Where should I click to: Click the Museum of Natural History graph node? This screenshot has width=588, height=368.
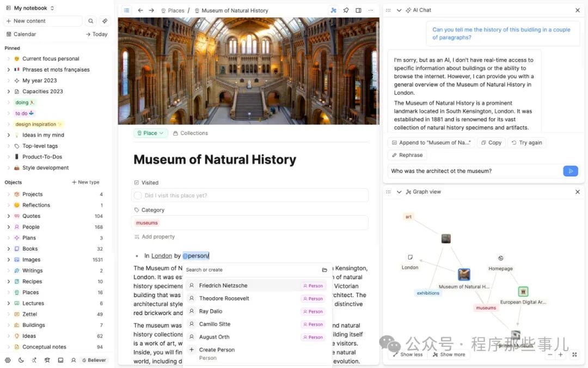pos(464,274)
